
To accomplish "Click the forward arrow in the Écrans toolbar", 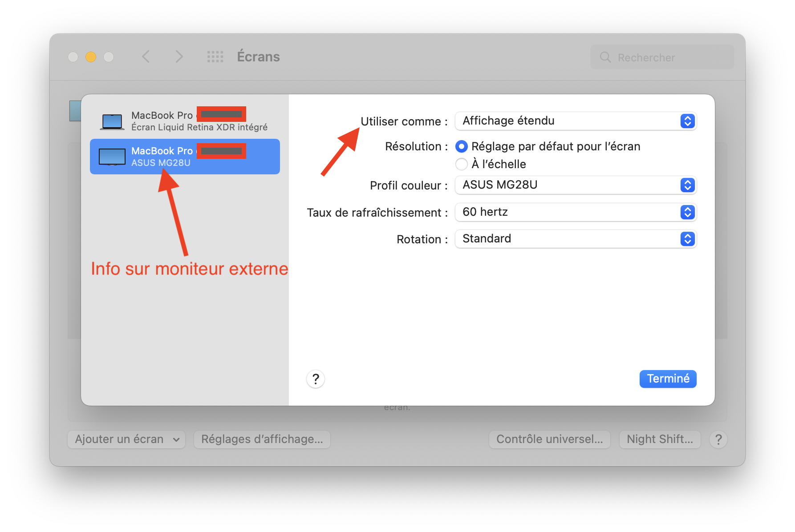I will point(179,57).
